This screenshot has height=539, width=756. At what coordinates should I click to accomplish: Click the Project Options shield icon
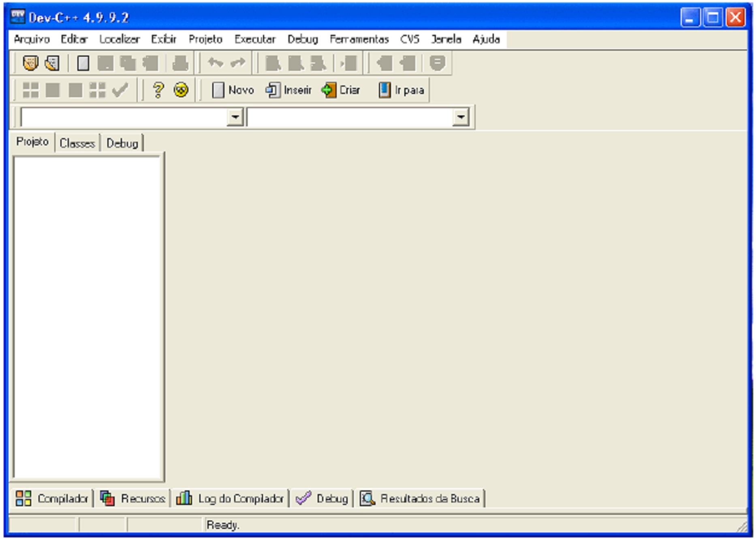click(437, 63)
